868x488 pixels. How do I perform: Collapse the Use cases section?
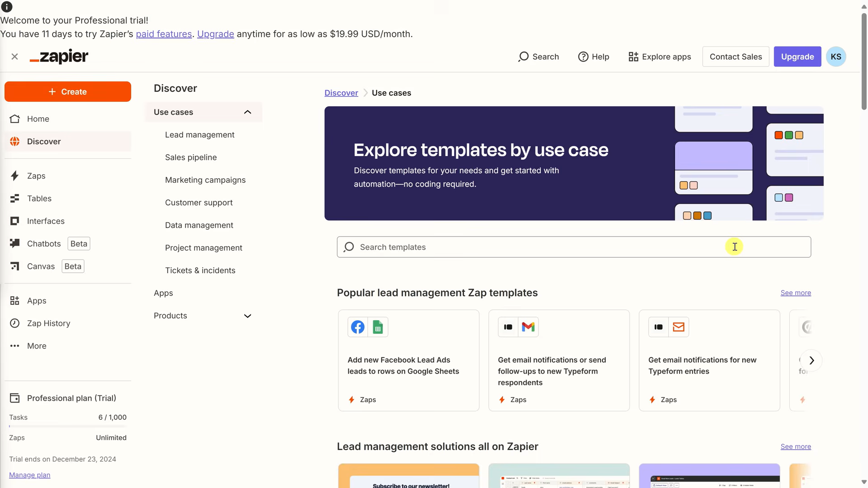247,112
